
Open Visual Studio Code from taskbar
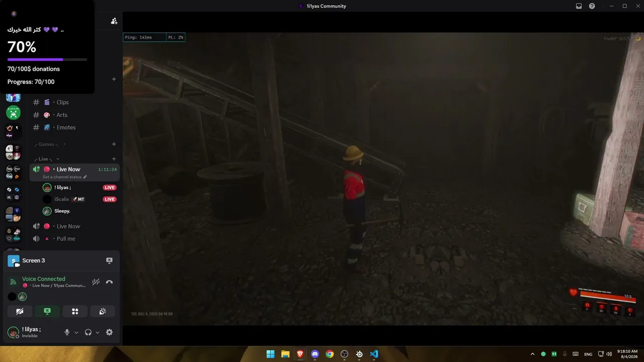click(x=374, y=354)
